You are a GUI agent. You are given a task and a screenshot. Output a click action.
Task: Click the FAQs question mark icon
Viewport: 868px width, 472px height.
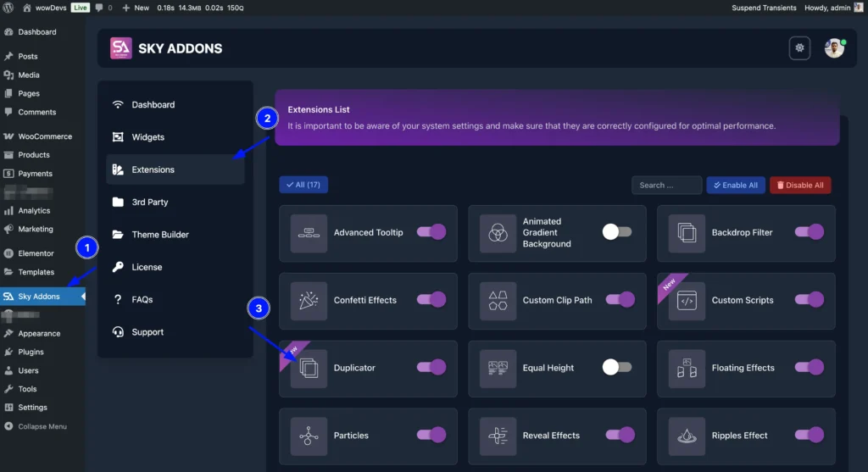(x=118, y=299)
